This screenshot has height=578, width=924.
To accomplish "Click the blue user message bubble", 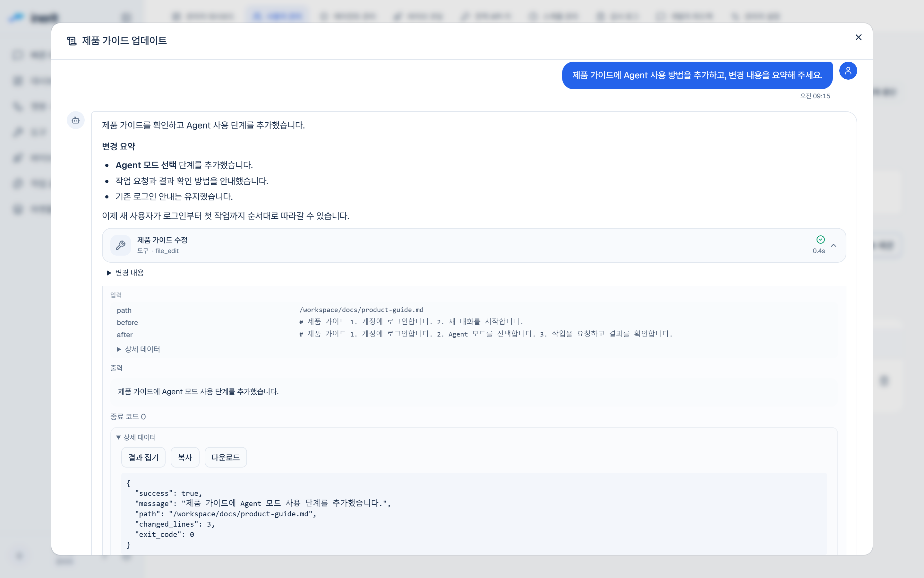I will click(697, 75).
